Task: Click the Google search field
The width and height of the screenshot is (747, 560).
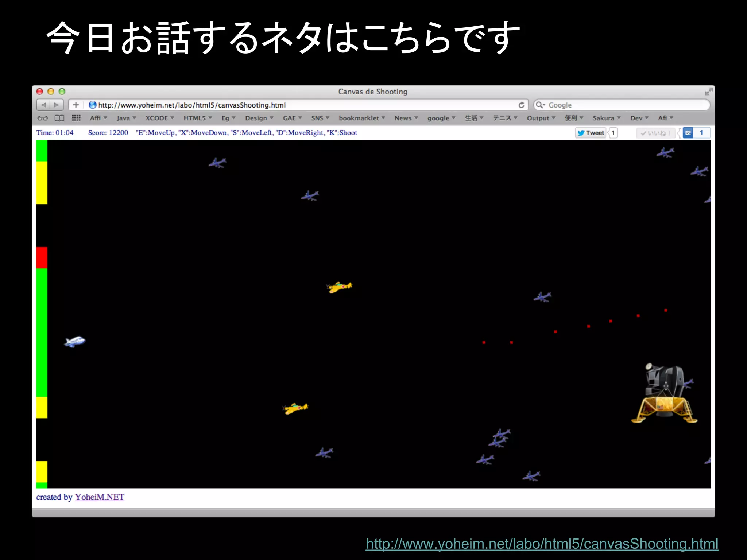Action: (x=622, y=105)
